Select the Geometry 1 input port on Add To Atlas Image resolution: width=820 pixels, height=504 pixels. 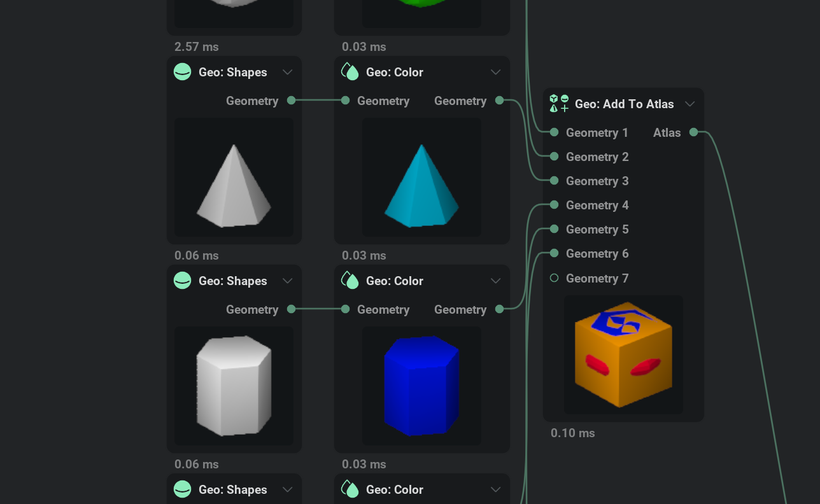coord(554,132)
